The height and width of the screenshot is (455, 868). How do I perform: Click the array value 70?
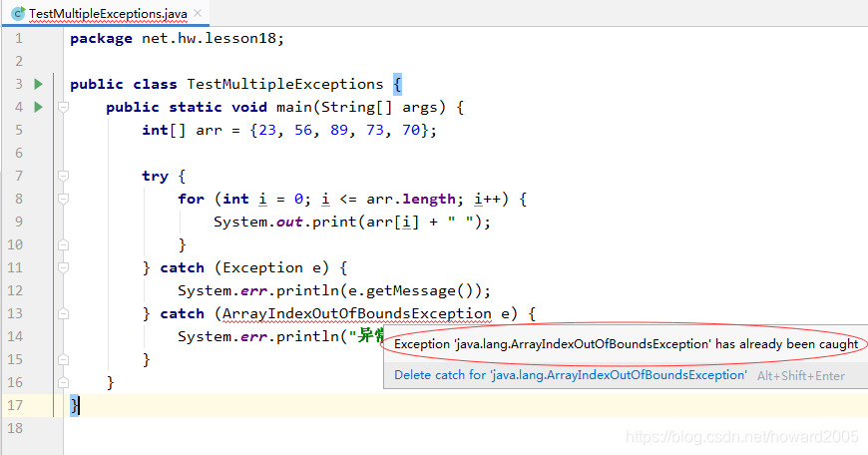coord(411,130)
